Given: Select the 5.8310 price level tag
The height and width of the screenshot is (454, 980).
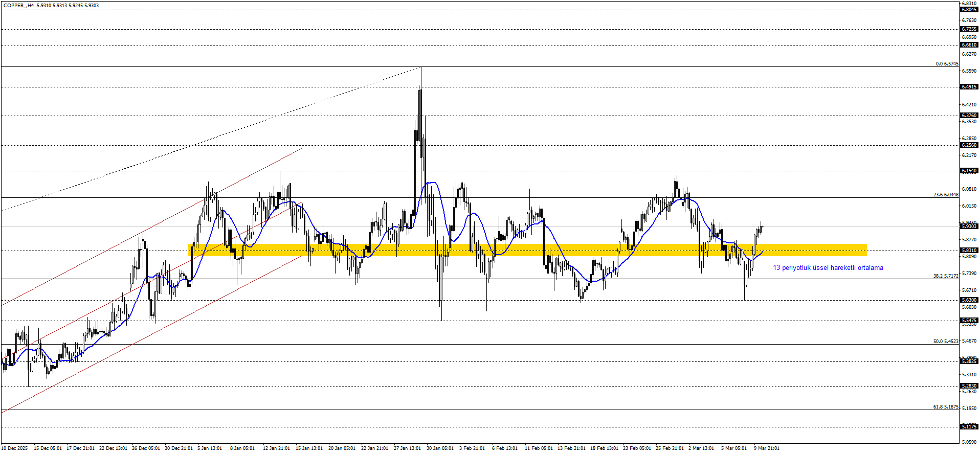Looking at the screenshot, I should (x=969, y=251).
